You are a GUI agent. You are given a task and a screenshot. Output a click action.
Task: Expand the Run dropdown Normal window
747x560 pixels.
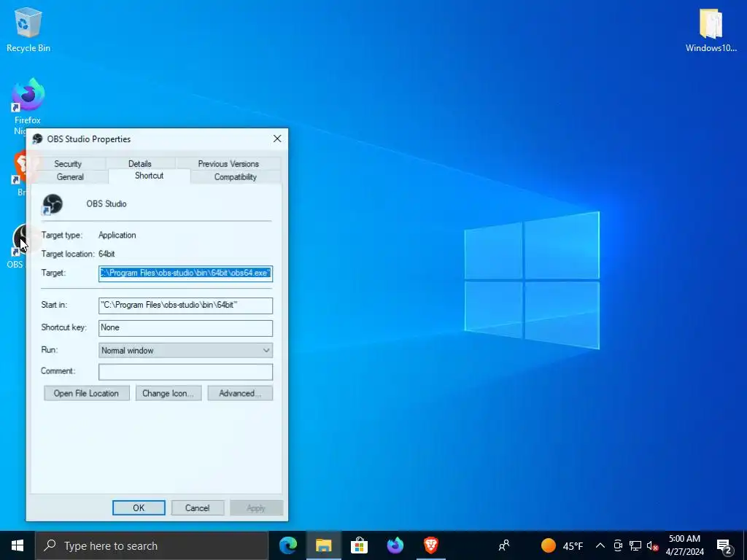185,351
